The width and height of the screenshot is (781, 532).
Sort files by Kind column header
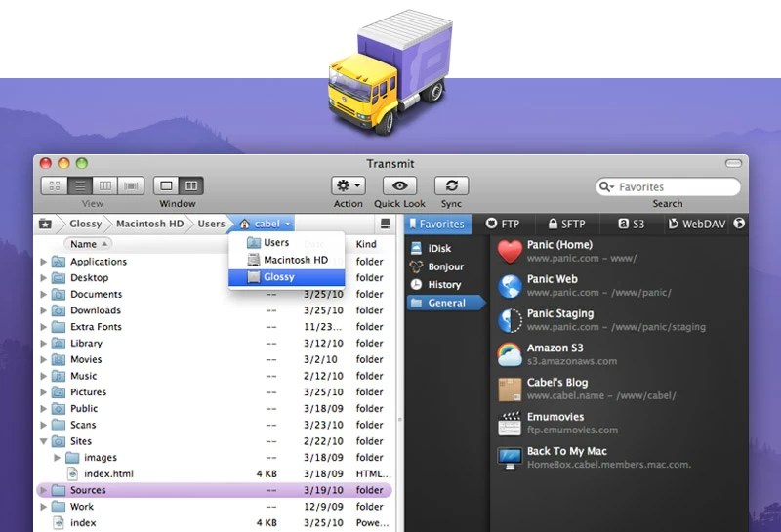point(366,244)
